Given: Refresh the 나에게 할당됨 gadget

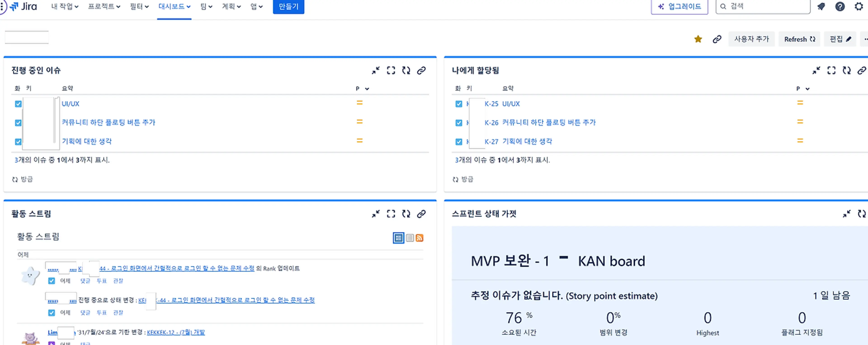Looking at the screenshot, I should pos(847,70).
